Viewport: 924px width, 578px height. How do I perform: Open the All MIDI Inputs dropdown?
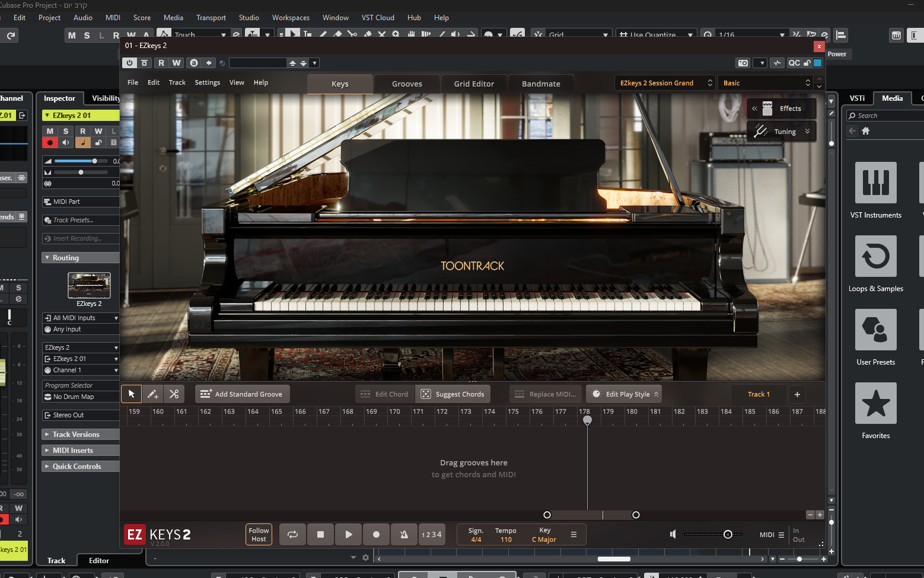click(81, 318)
